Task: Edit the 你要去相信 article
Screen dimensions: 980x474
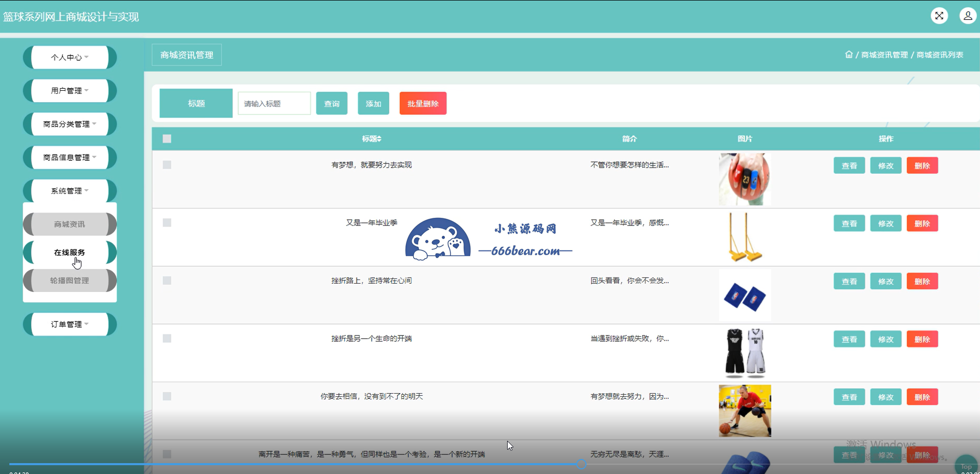Action: (x=886, y=397)
